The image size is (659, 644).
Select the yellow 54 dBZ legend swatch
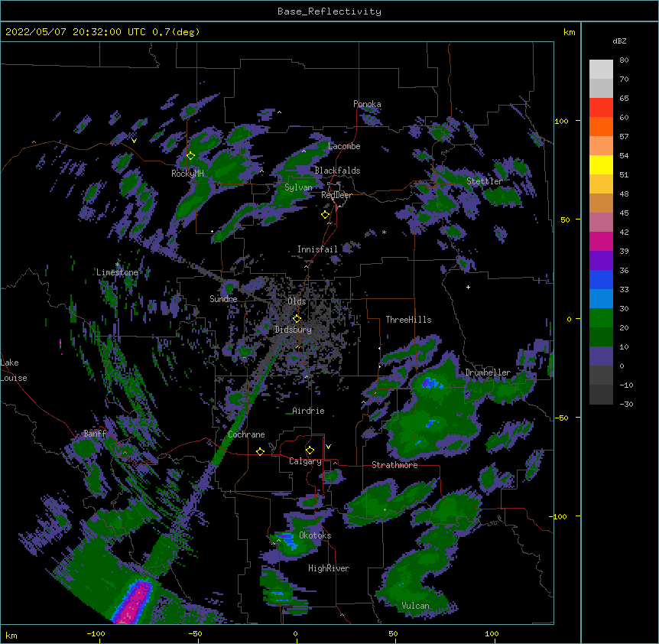[x=601, y=164]
